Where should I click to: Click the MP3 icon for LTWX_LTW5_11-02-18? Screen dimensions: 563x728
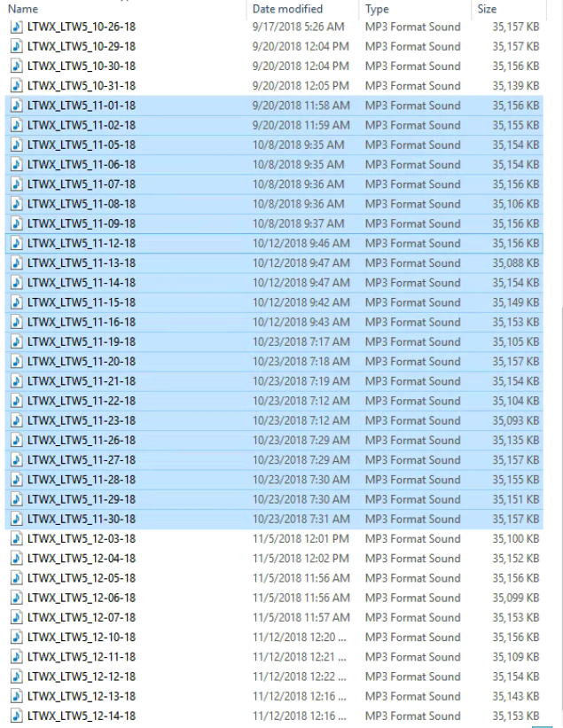click(x=17, y=125)
